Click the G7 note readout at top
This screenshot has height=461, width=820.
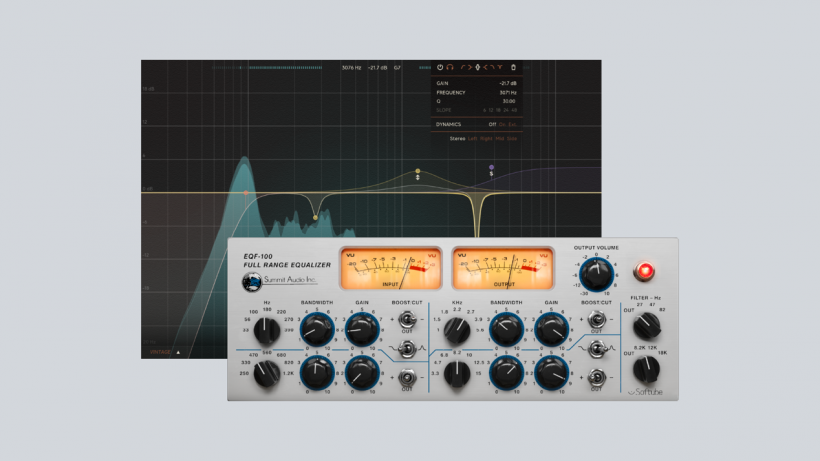coord(397,68)
